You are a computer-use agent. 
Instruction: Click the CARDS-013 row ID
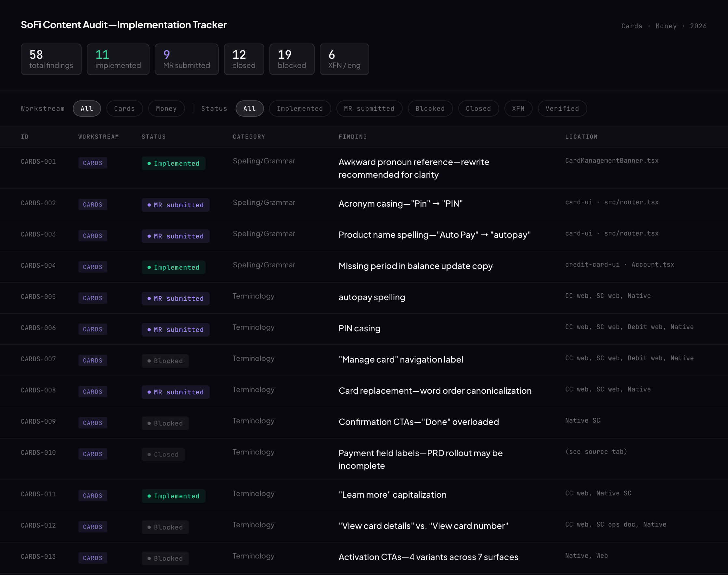click(38, 557)
